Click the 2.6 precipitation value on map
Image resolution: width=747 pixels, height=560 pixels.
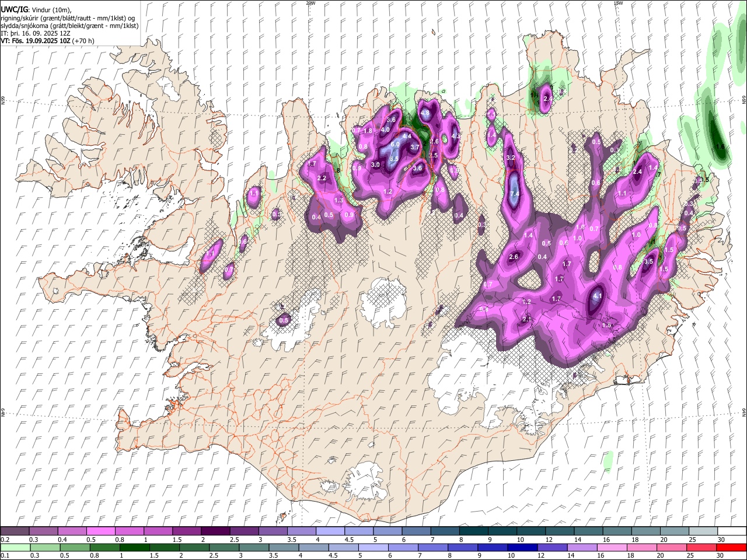click(x=514, y=257)
